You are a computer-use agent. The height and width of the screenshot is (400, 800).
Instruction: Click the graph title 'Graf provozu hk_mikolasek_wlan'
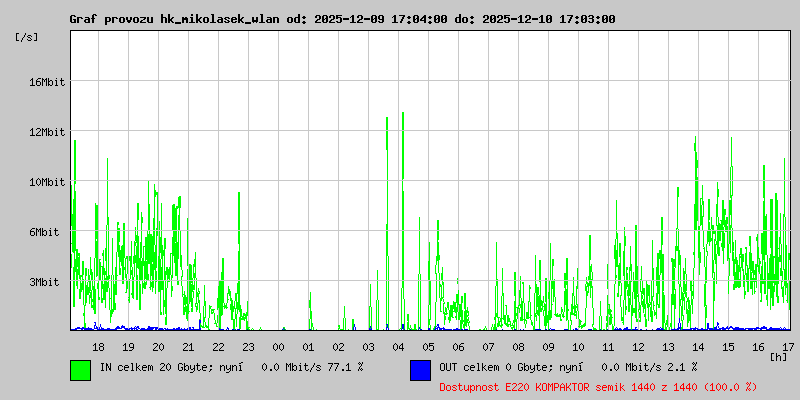(x=174, y=20)
